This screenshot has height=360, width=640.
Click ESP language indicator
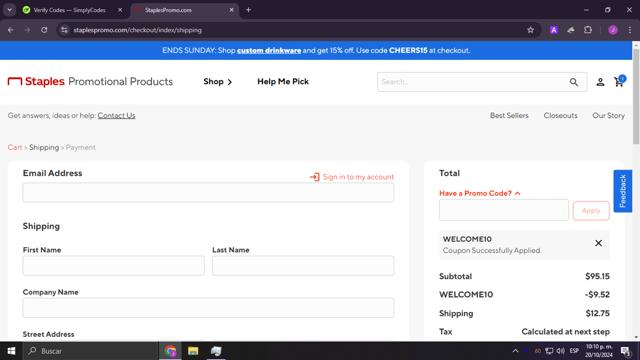[574, 351]
